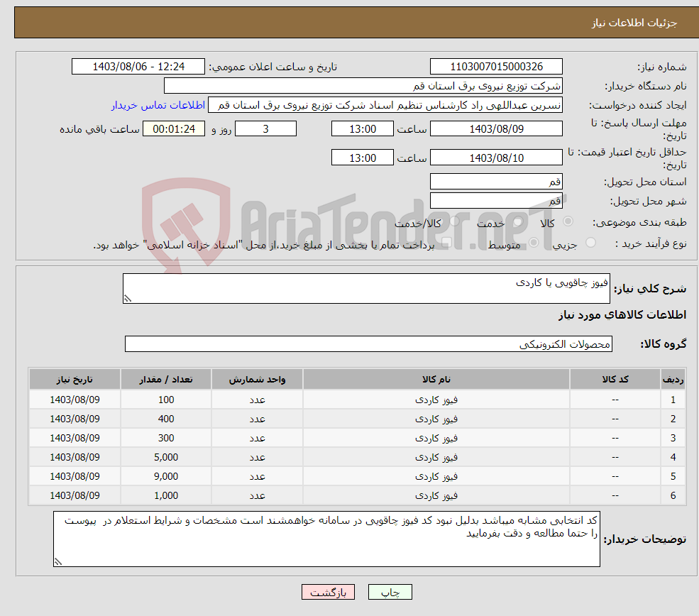Click the تعداد / مقدار column header
This screenshot has height=616, width=699.
point(166,379)
